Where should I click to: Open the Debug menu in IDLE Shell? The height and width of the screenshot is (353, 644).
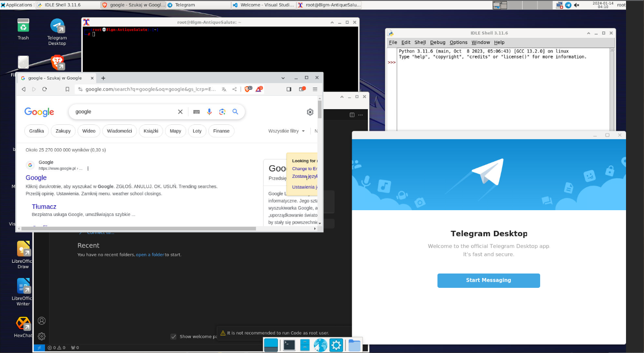pyautogui.click(x=438, y=42)
